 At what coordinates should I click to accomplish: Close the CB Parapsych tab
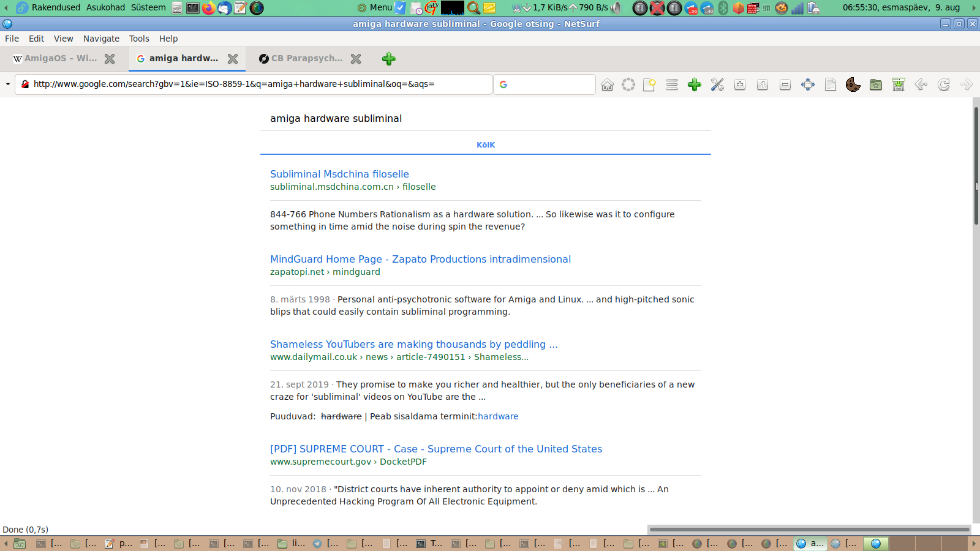(356, 59)
